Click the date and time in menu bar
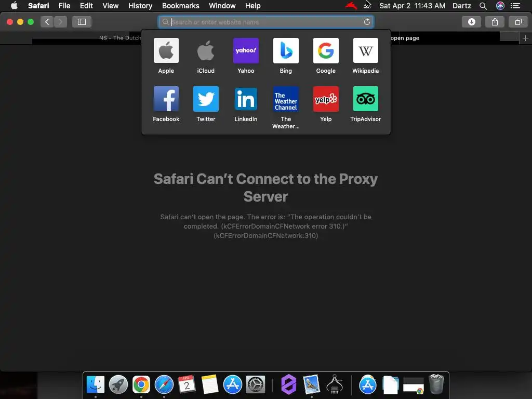 tap(412, 6)
